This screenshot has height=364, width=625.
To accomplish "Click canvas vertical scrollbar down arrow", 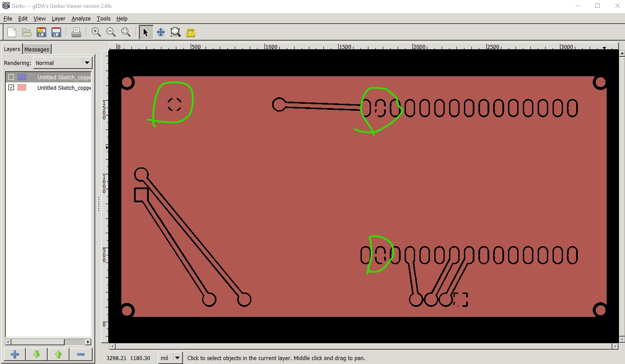I will pos(622,340).
